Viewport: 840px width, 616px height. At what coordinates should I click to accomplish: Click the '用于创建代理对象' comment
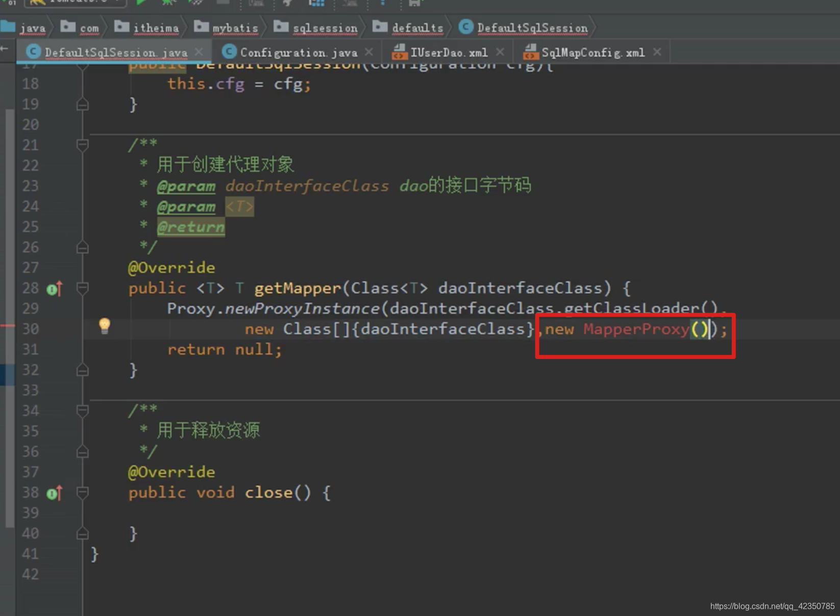[x=226, y=165]
